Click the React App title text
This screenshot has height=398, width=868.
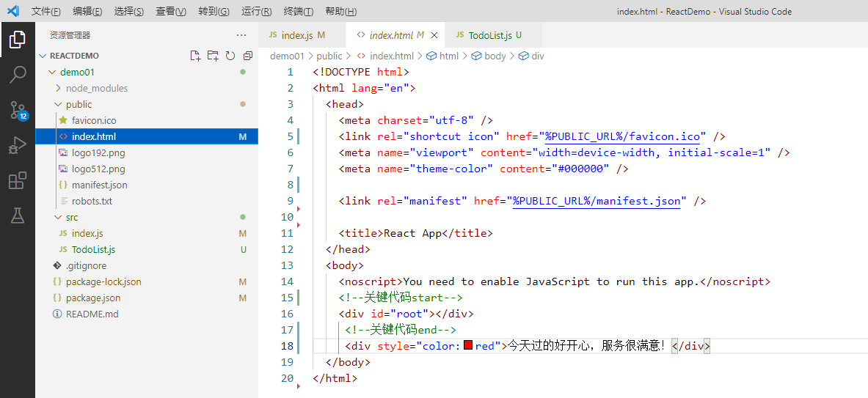pos(412,233)
